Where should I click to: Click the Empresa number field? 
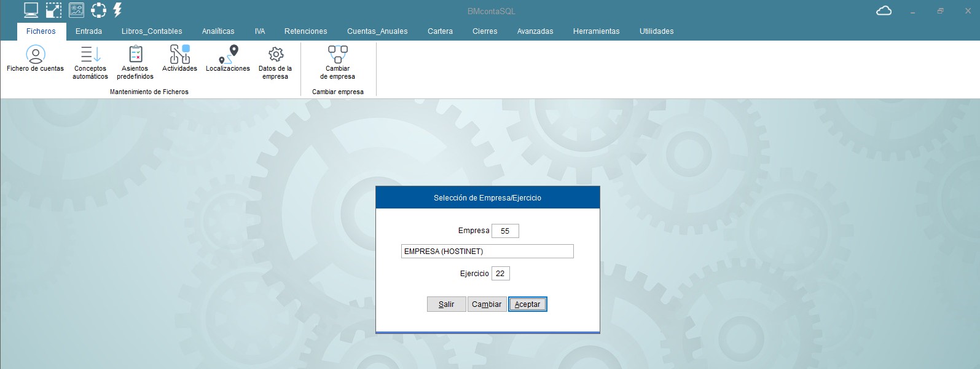[505, 231]
